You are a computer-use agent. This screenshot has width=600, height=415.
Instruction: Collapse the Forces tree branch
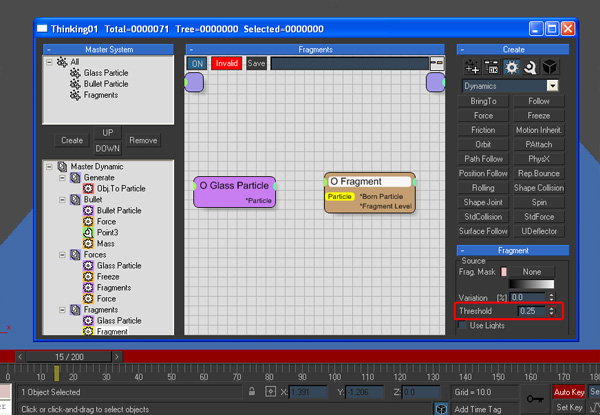tap(62, 255)
